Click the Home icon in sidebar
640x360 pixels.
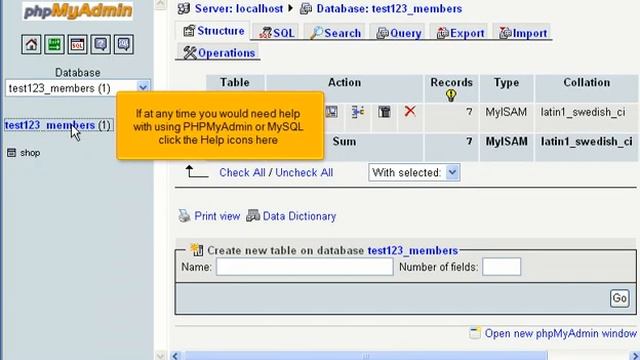pyautogui.click(x=31, y=44)
